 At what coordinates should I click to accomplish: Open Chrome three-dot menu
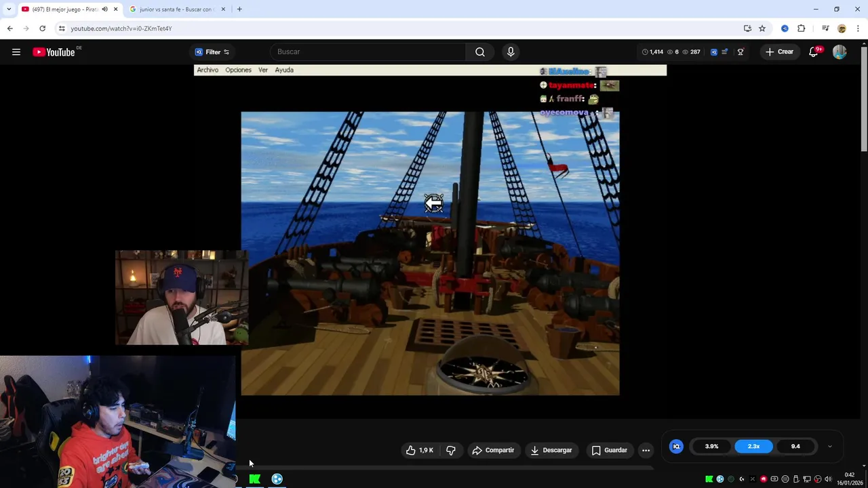point(858,28)
